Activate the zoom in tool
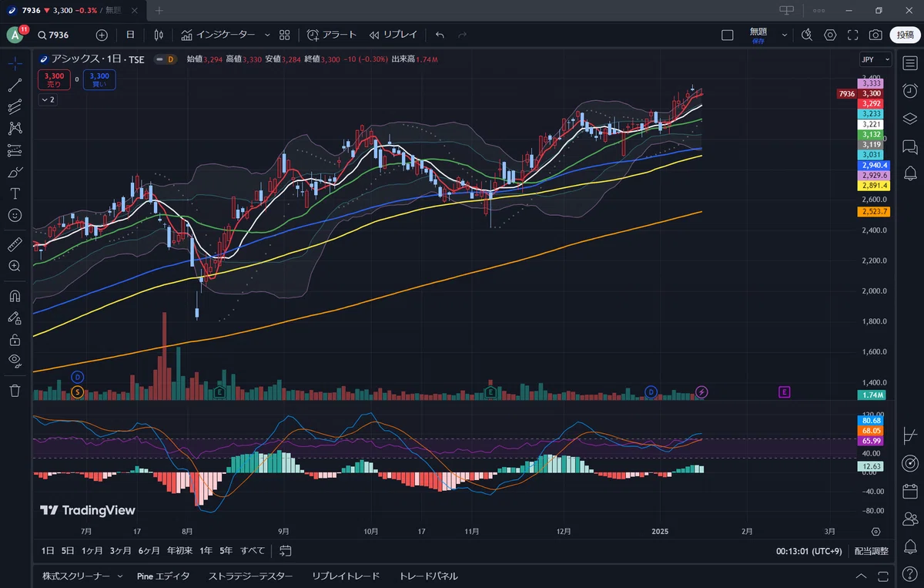Viewport: 924px width, 588px height. click(x=15, y=266)
